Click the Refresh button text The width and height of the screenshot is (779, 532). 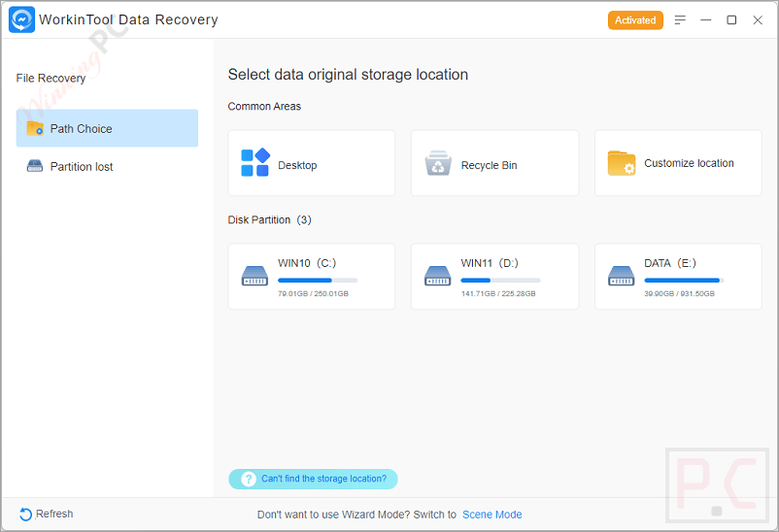(54, 514)
